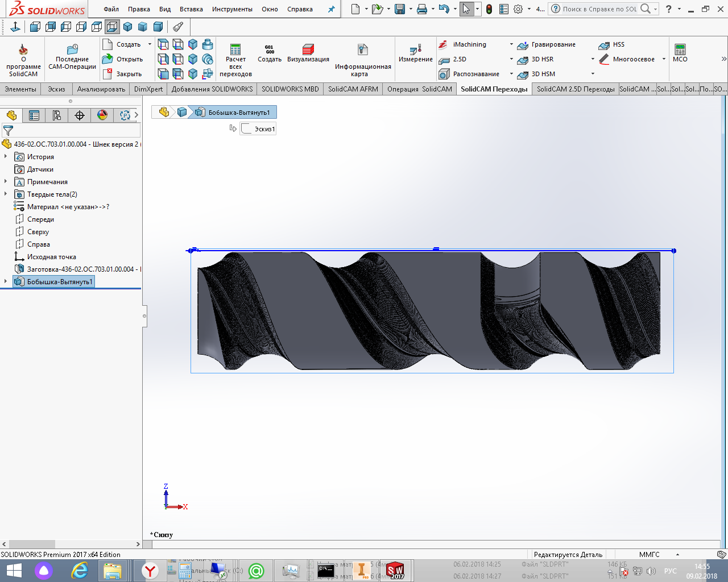
Task: Expand the Примечания tree node
Action: 6,181
